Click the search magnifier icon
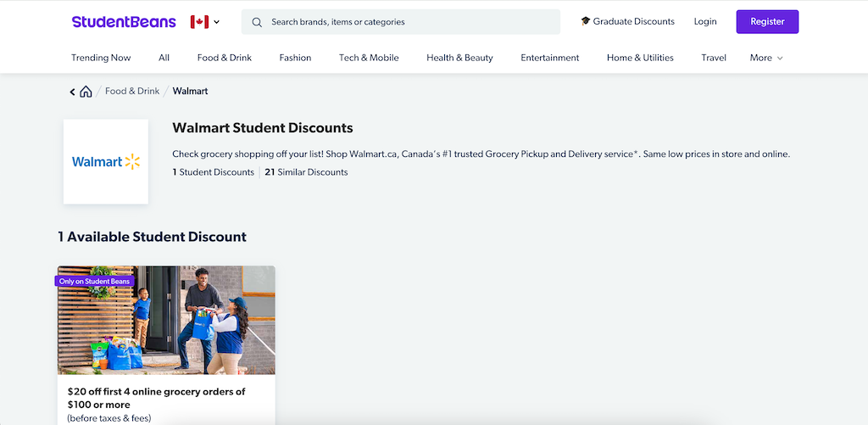This screenshot has height=425, width=868. click(x=257, y=22)
